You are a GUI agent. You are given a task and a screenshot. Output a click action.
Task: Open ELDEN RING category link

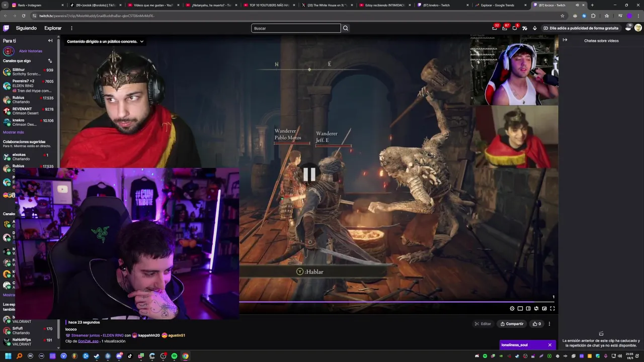pyautogui.click(x=113, y=335)
